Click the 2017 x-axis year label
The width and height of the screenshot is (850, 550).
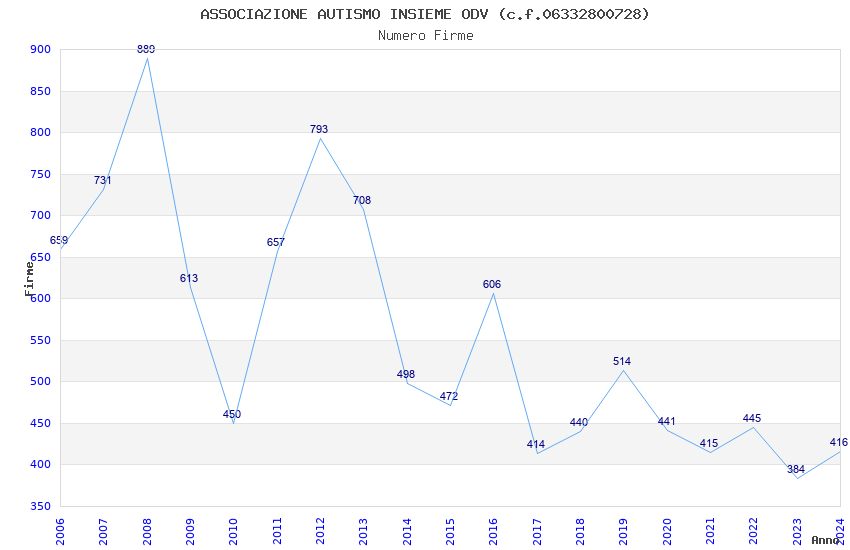tap(537, 531)
